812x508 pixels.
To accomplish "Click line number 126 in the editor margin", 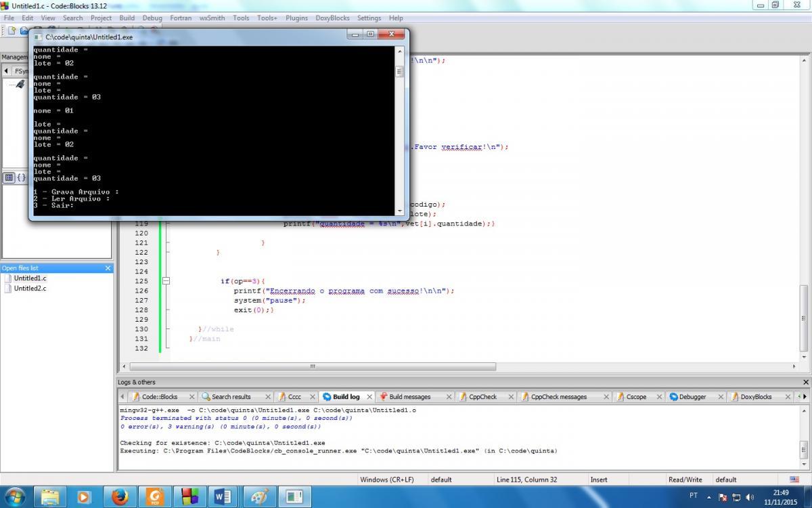I will (x=141, y=291).
